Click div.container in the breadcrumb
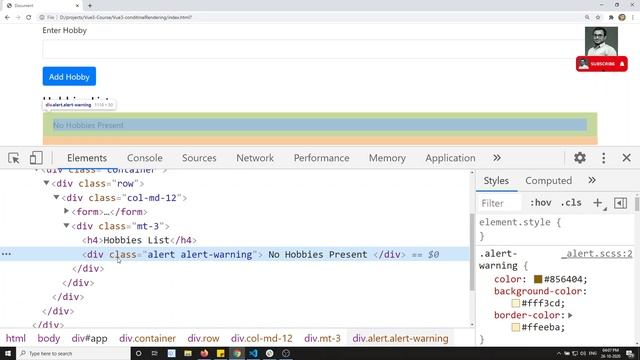Screen dimensions: 640x360 (x=147, y=338)
